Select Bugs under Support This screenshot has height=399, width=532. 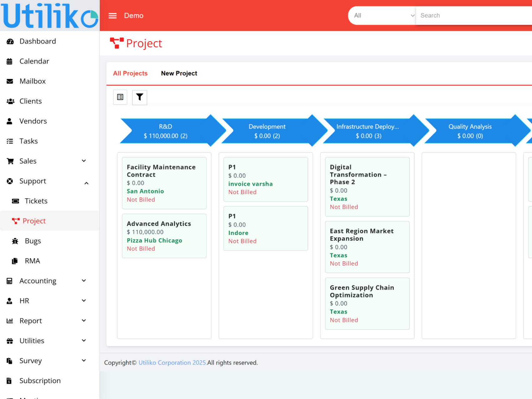click(33, 241)
